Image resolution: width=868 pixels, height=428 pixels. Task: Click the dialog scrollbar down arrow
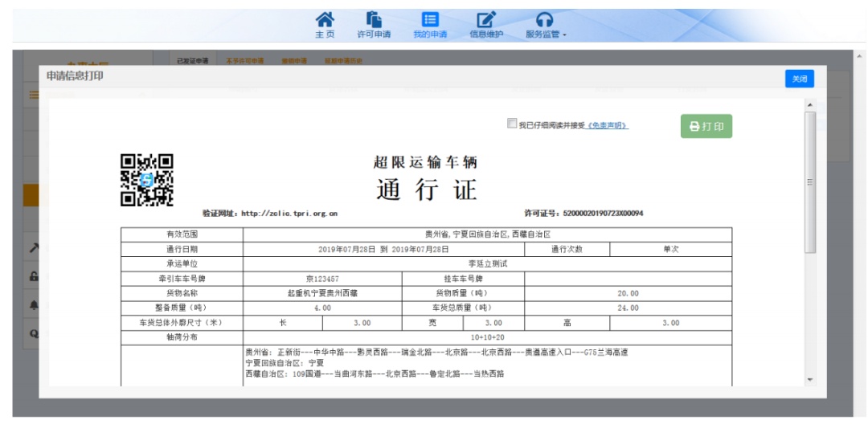click(809, 379)
